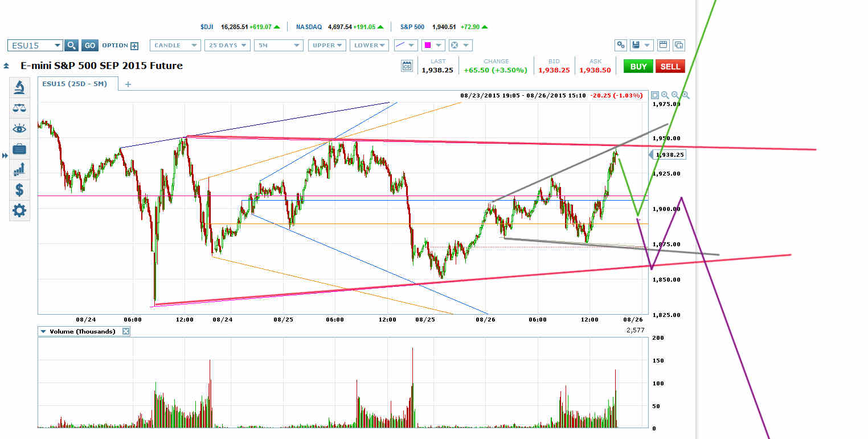Click the GO button
The width and height of the screenshot is (868, 439).
(x=89, y=46)
